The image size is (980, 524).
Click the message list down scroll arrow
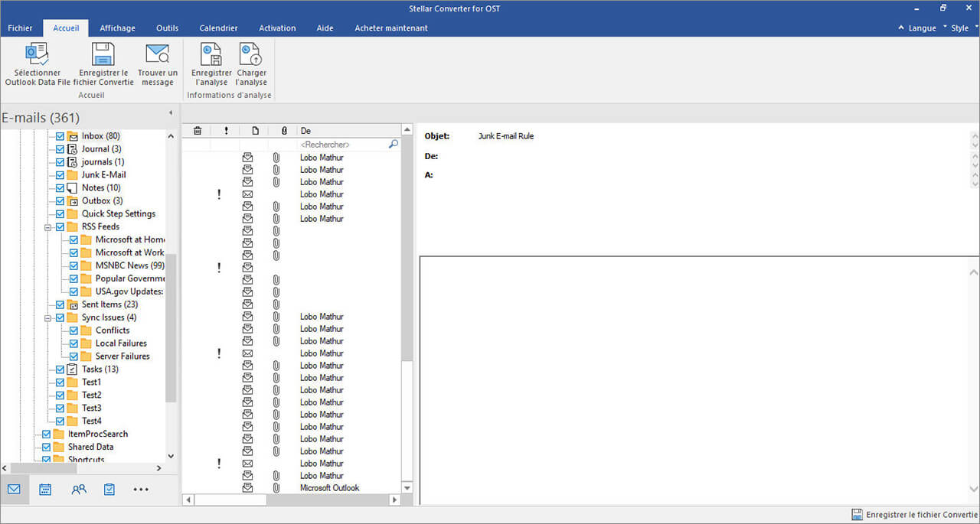(407, 488)
